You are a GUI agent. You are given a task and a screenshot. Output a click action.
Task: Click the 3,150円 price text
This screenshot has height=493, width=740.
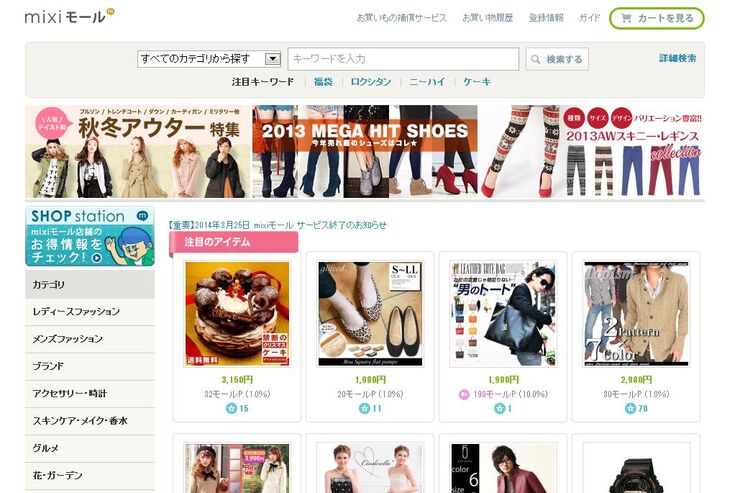point(237,380)
